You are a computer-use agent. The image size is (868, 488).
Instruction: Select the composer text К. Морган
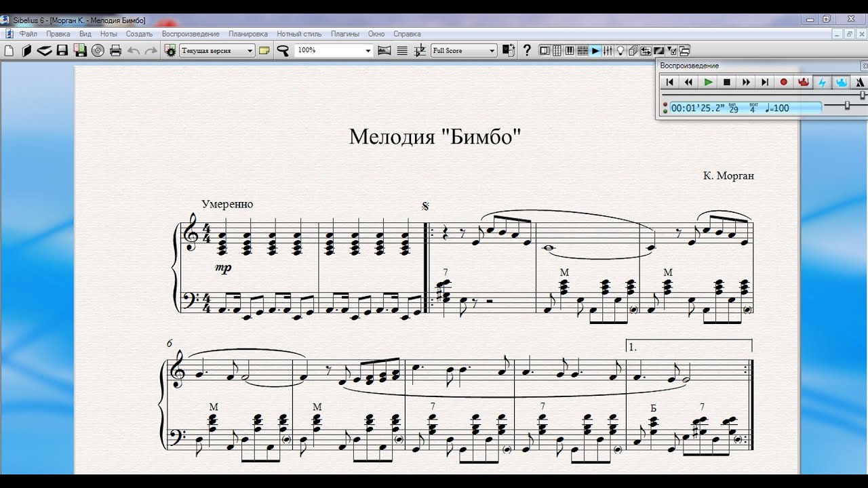click(x=729, y=176)
